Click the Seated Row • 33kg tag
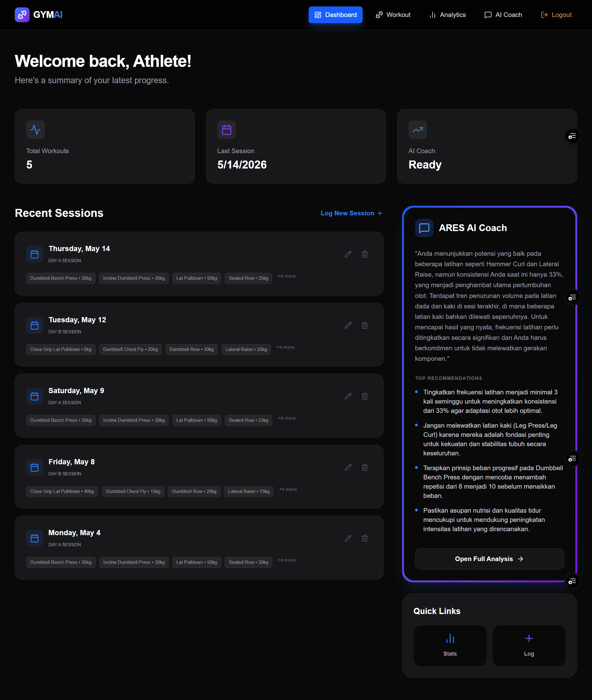Image resolution: width=592 pixels, height=700 pixels. click(248, 420)
